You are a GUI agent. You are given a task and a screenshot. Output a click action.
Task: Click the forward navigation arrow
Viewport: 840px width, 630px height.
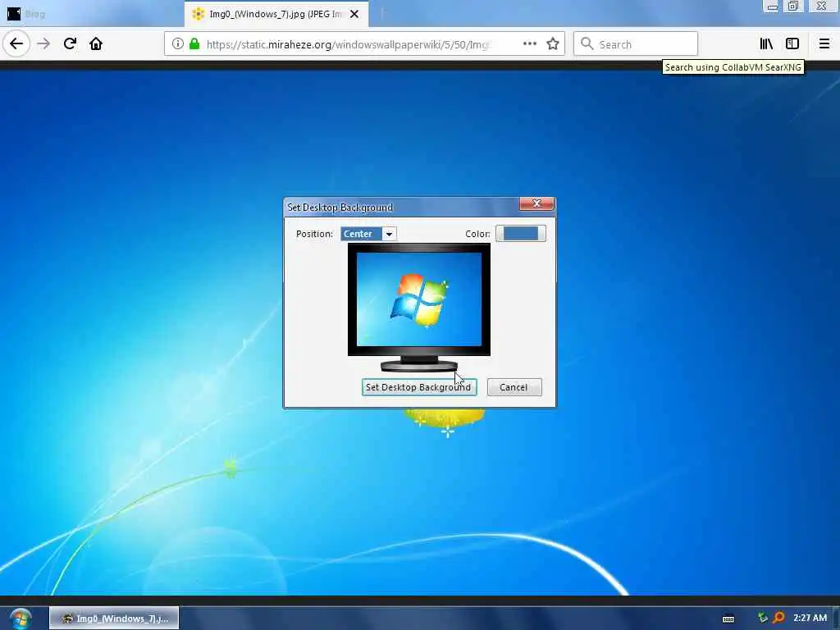[43, 44]
